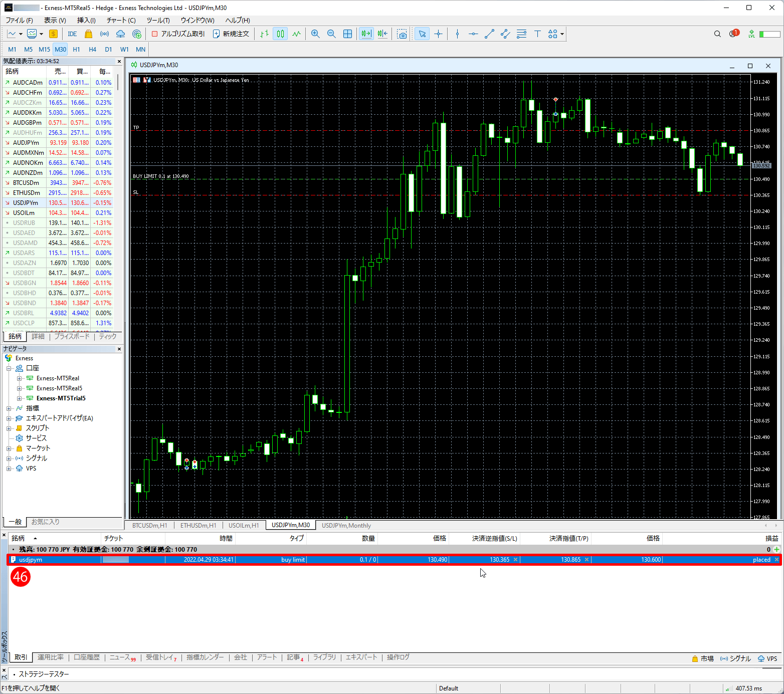Viewport: 784px width, 694px height.
Task: Click the zoom out magnifier icon
Action: click(x=331, y=34)
